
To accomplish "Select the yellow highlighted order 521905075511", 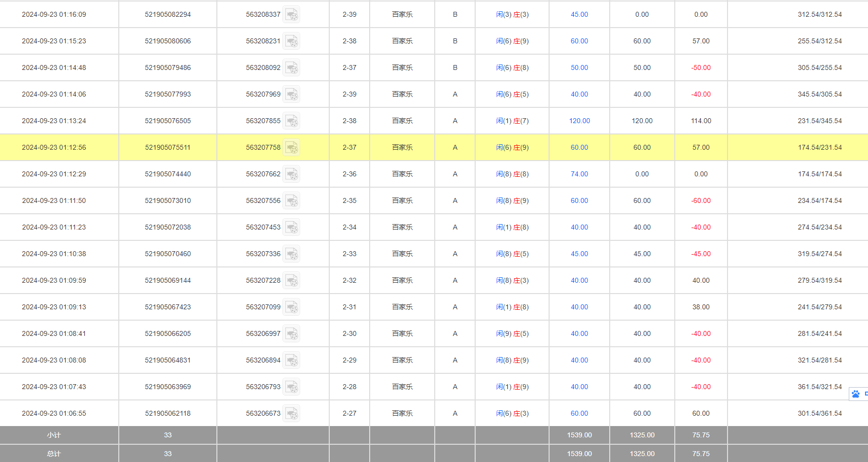I will 168,148.
